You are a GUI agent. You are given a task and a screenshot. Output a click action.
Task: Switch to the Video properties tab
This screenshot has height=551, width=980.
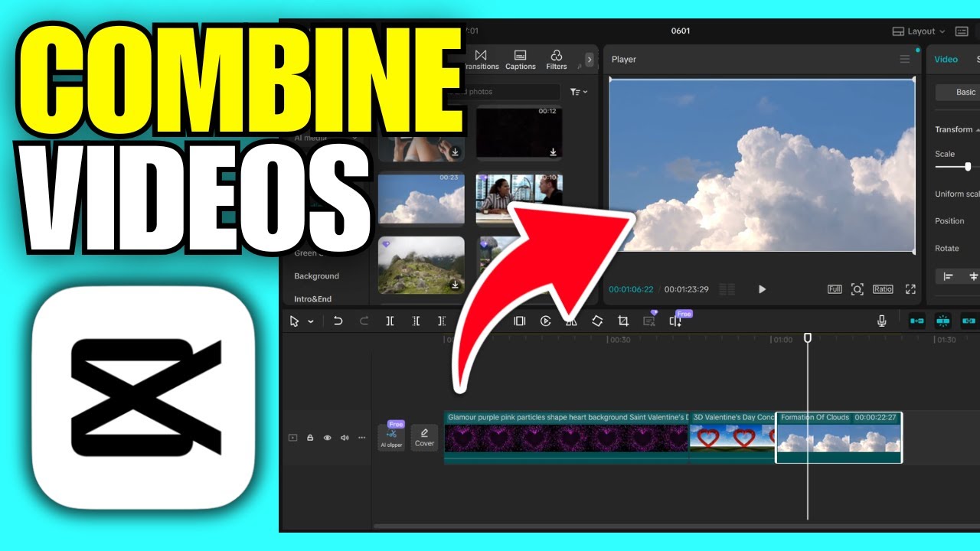tap(946, 59)
